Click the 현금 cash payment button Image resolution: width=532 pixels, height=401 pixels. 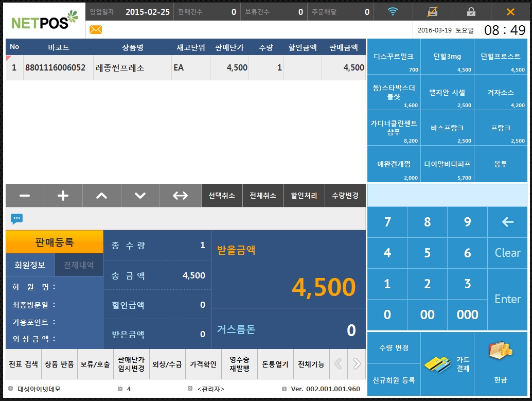501,364
